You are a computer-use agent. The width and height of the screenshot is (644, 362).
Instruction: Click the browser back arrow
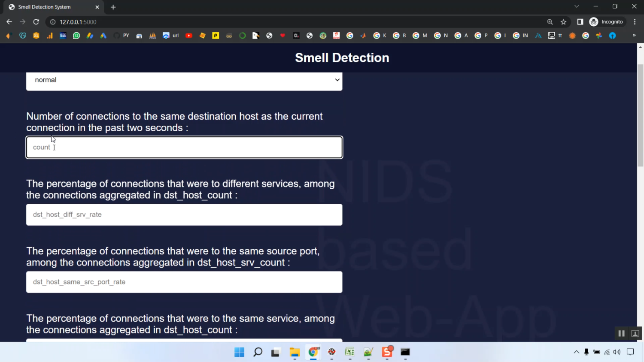coord(9,22)
